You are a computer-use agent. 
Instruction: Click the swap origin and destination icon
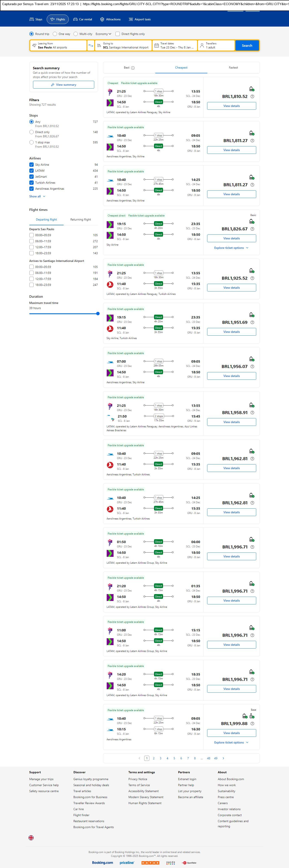click(91, 45)
